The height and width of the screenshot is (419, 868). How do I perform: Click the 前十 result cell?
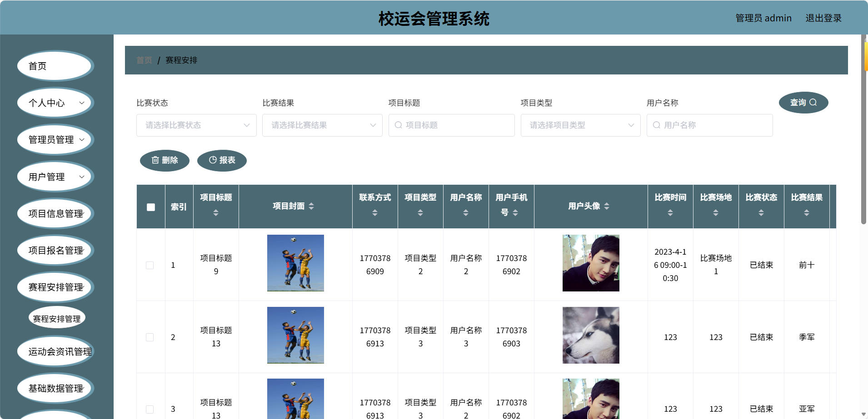click(807, 265)
